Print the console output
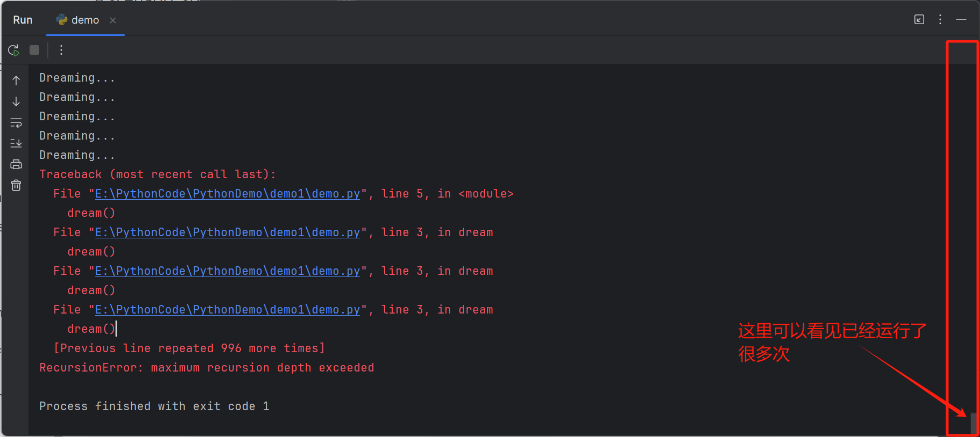Screen dimensions: 980x437 [16, 164]
